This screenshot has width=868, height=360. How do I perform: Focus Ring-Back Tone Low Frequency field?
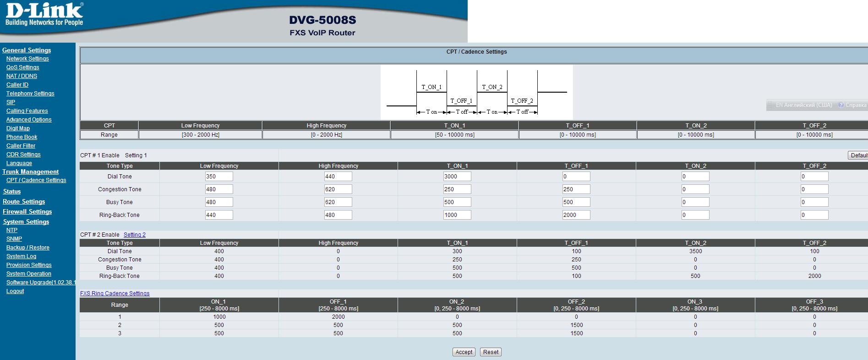219,215
